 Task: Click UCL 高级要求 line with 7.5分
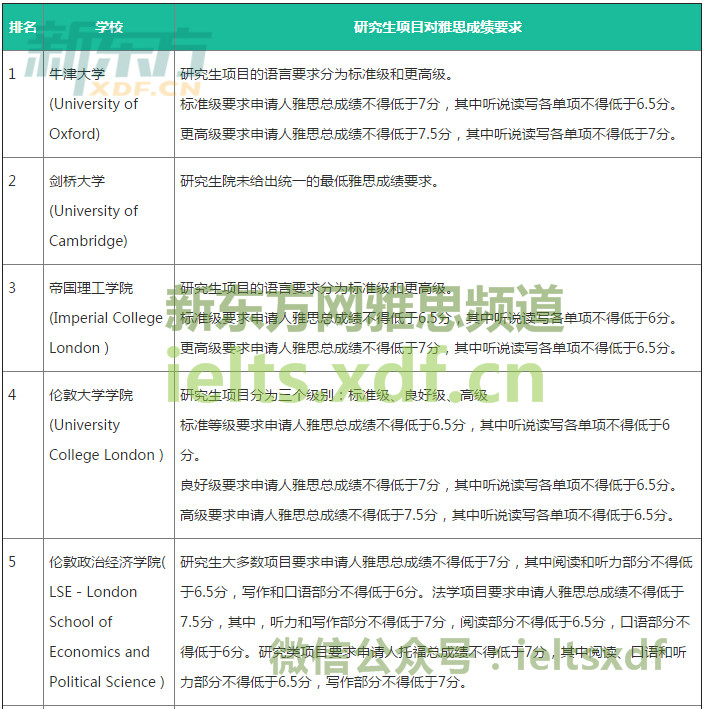(427, 515)
